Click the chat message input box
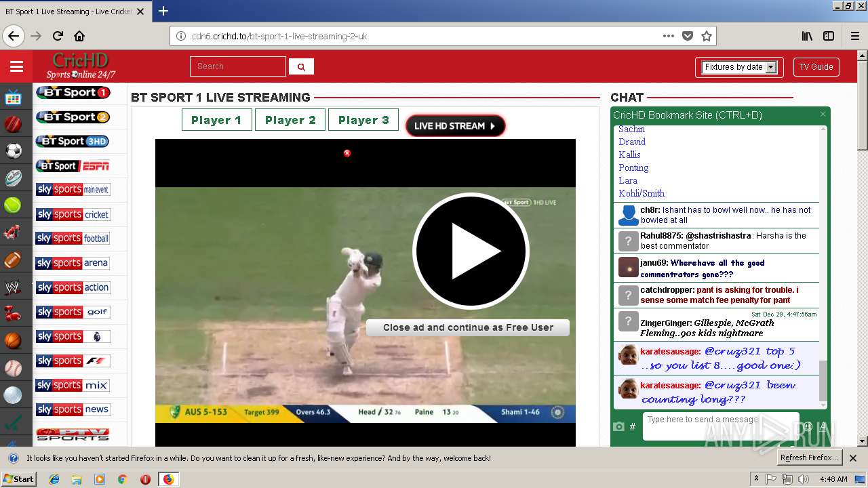 click(x=721, y=426)
